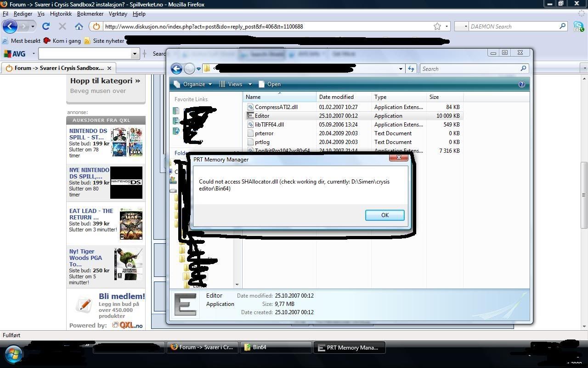This screenshot has width=588, height=368.
Task: Open URL bar history dropdown
Action: click(447, 26)
